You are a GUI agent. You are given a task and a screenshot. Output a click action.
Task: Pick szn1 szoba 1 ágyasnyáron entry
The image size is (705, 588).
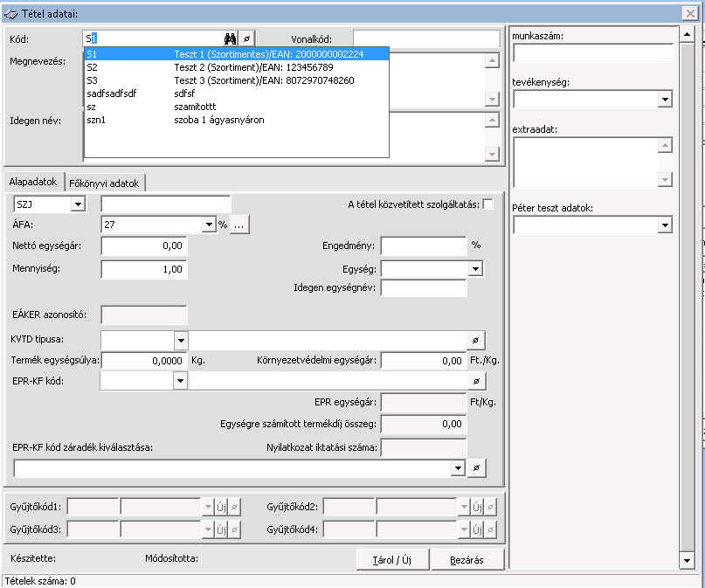click(x=237, y=120)
